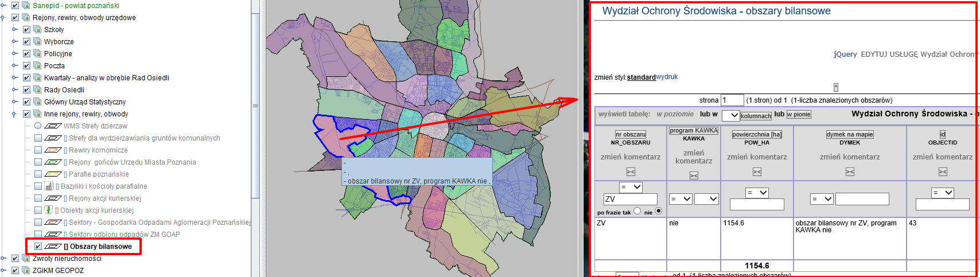Click the page number input field

[732, 100]
